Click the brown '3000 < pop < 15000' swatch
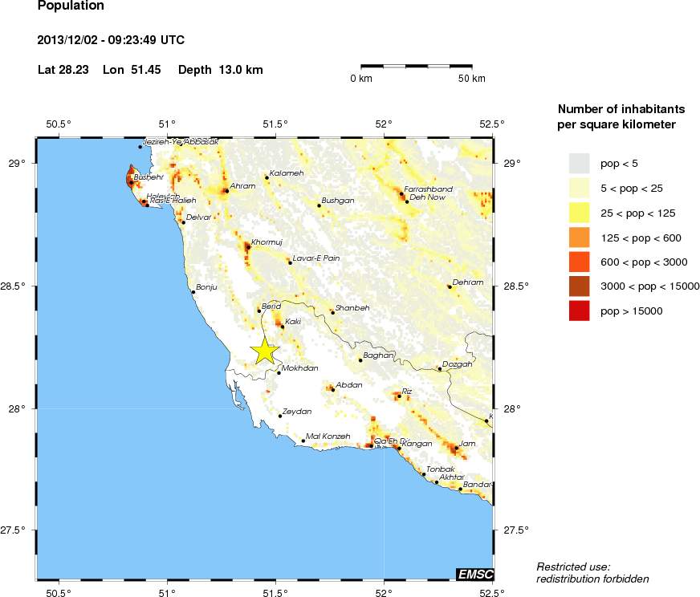 coord(579,286)
